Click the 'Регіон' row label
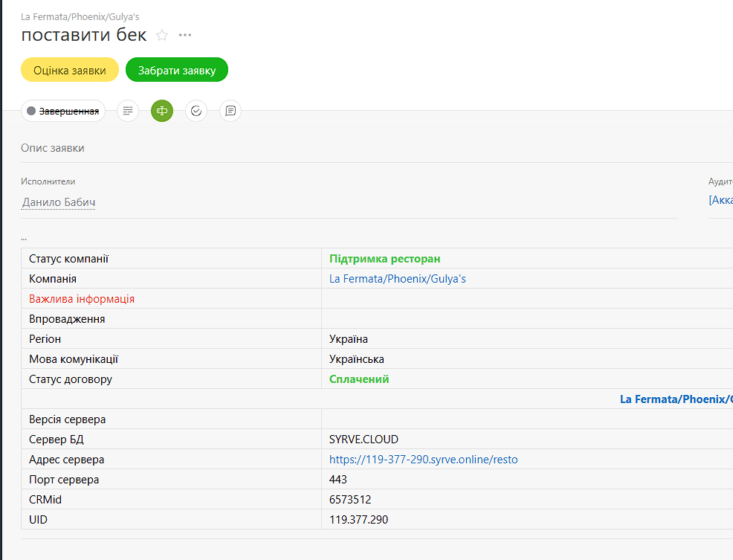 point(45,339)
